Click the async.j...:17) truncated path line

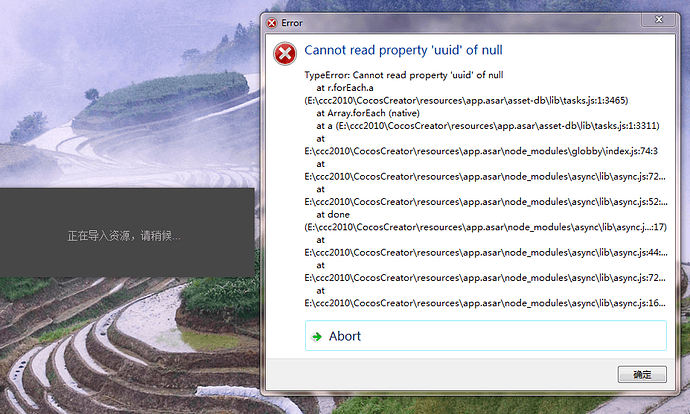coord(485,227)
